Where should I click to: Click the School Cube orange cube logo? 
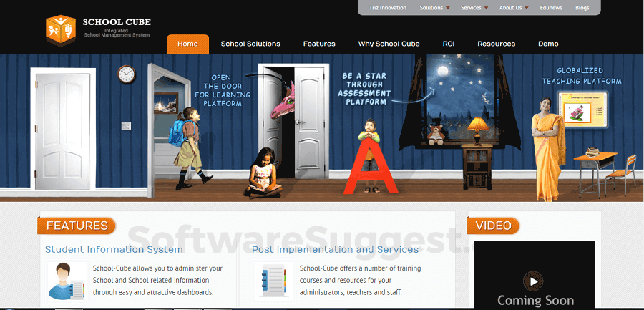point(61,30)
